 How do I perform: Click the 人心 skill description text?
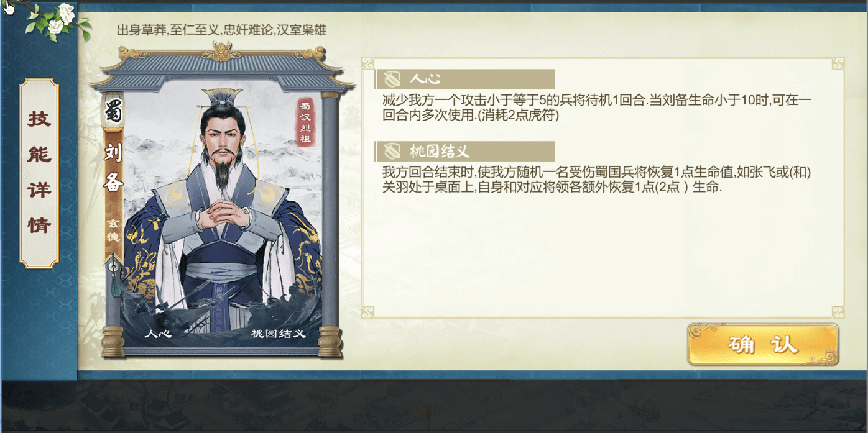coord(597,107)
